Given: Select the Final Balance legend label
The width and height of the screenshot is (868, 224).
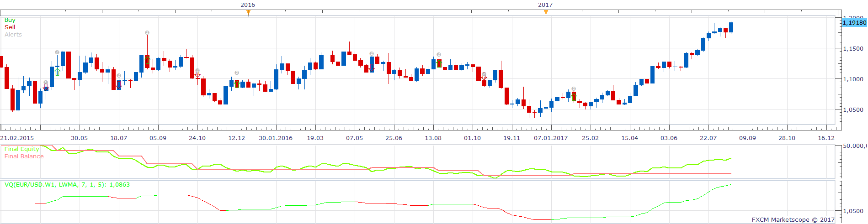Looking at the screenshot, I should 24,156.
